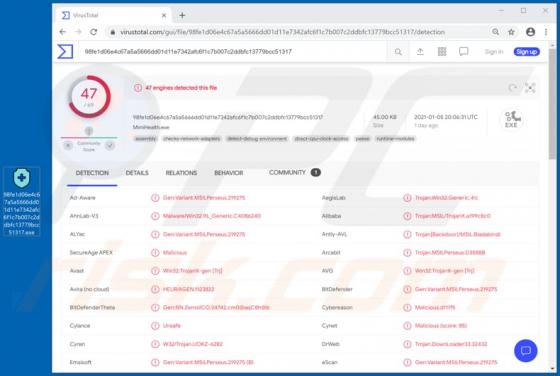Click the 45.00 KB file size value
Screen dimensions: 560x376
(x=385, y=117)
